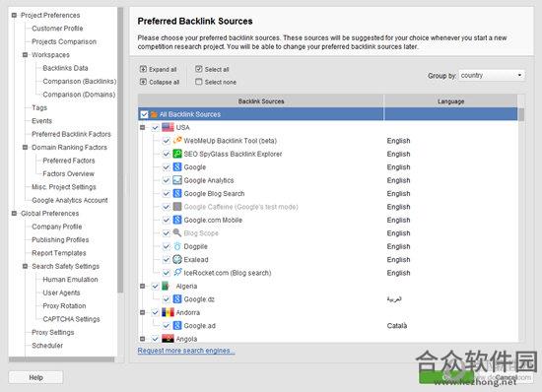Click the Backlink Sources column header

pos(261,101)
